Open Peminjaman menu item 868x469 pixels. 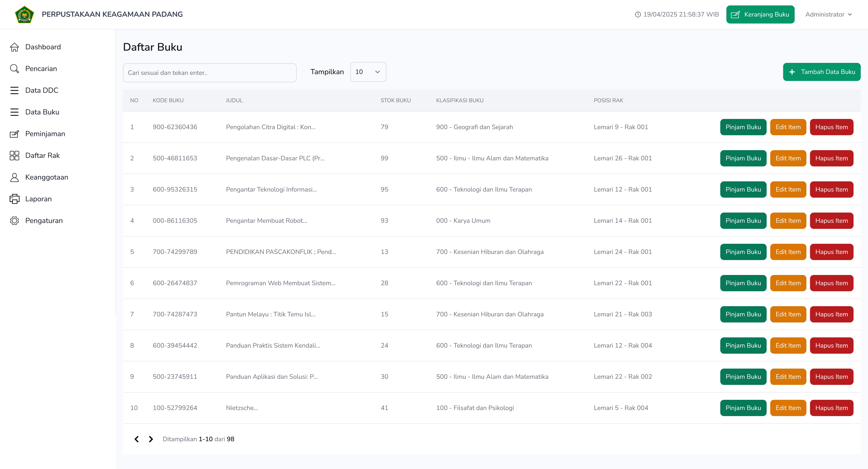point(58,134)
